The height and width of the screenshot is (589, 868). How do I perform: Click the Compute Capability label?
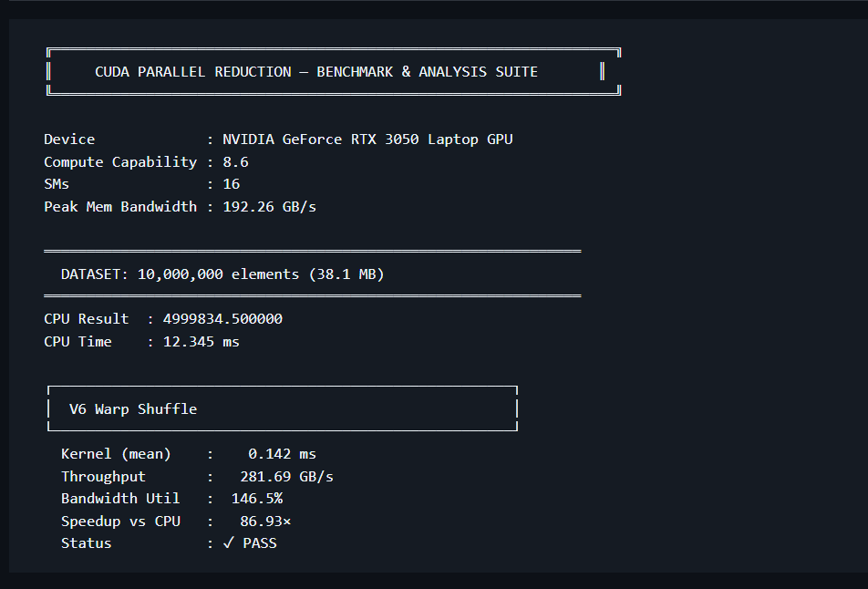[120, 162]
